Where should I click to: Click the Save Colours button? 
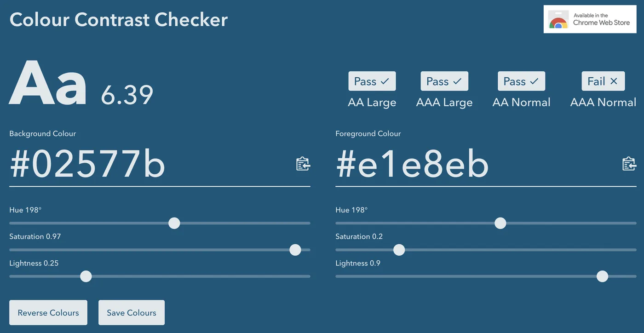tap(132, 313)
